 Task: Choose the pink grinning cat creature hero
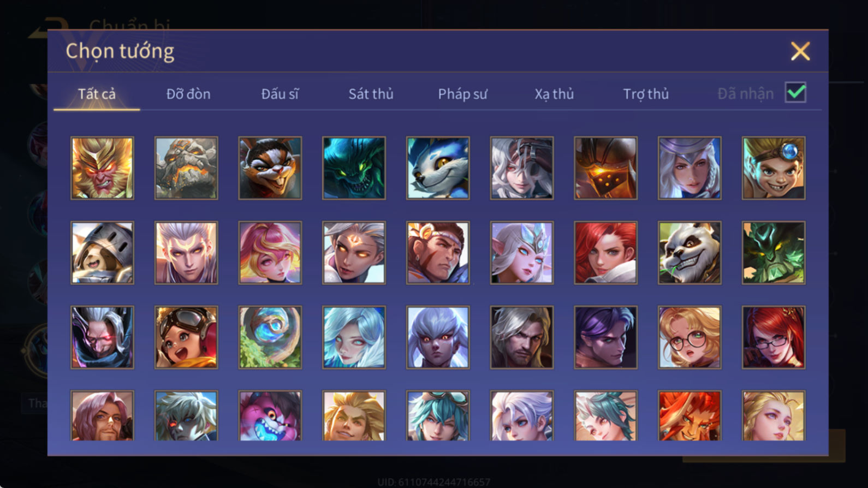[270, 416]
